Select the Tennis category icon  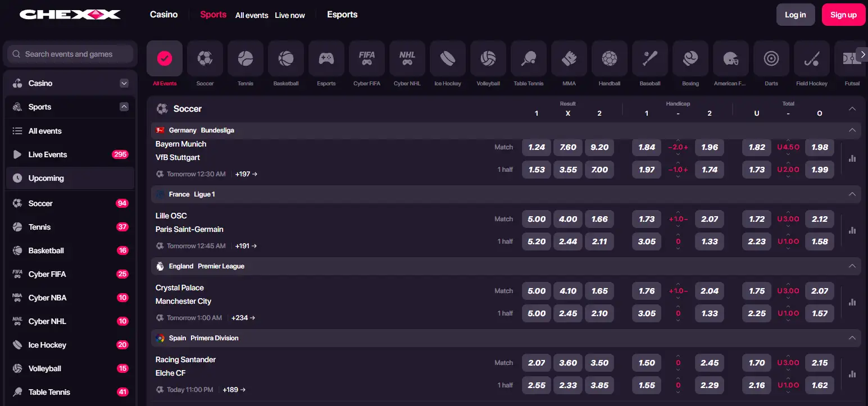(246, 58)
